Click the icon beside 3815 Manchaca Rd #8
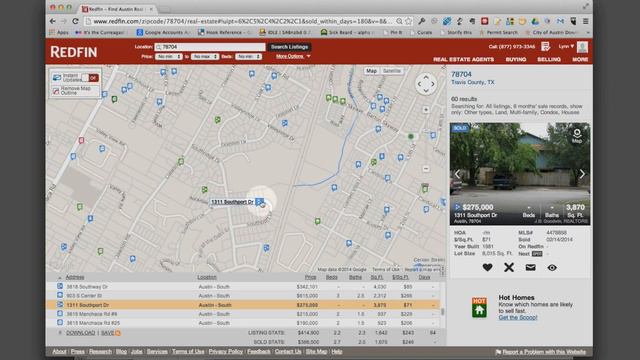The image size is (640, 360). (x=60, y=313)
